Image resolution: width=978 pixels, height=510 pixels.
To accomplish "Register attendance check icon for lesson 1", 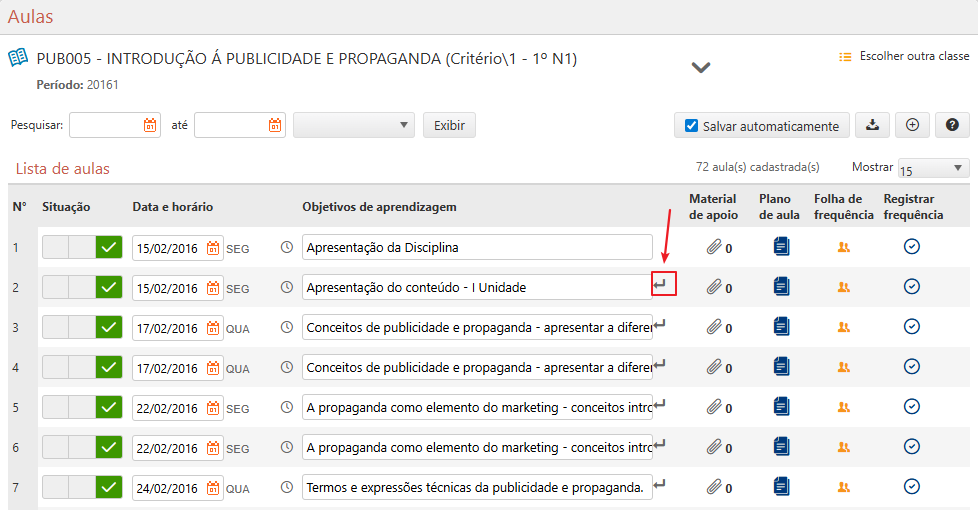I will (912, 247).
